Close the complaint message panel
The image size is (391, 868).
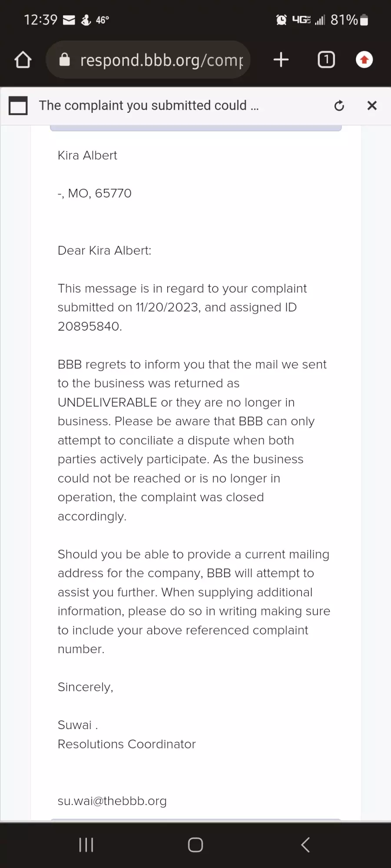coord(372,105)
